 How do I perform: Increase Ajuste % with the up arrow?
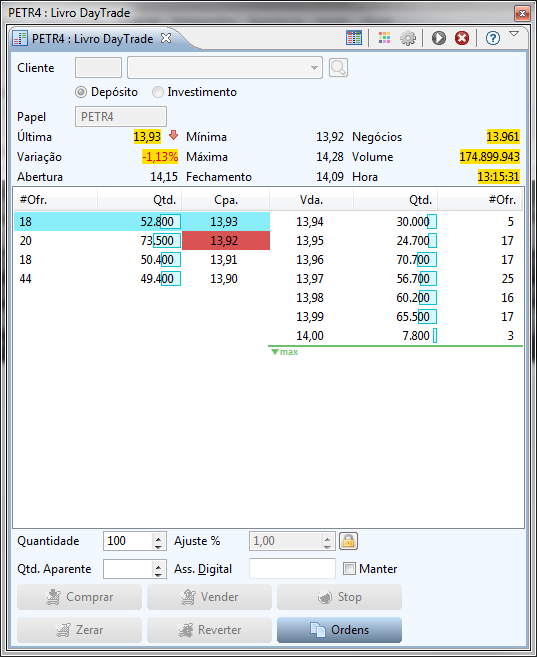[327, 537]
